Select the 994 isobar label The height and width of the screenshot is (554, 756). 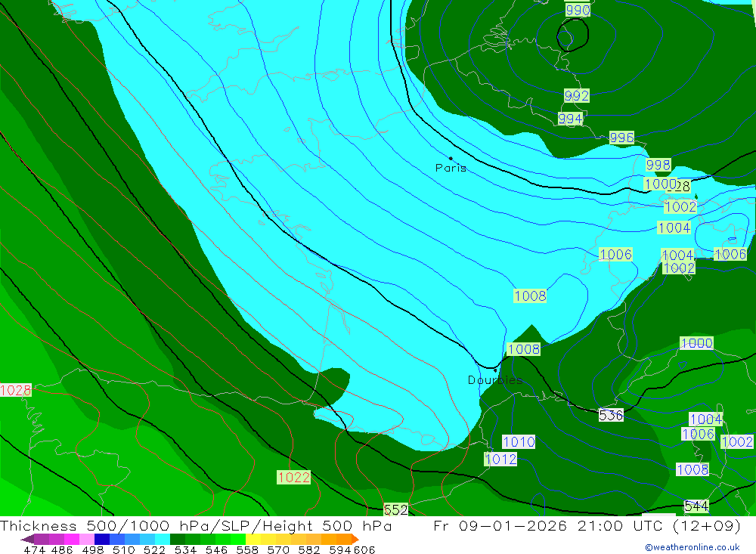click(x=570, y=118)
